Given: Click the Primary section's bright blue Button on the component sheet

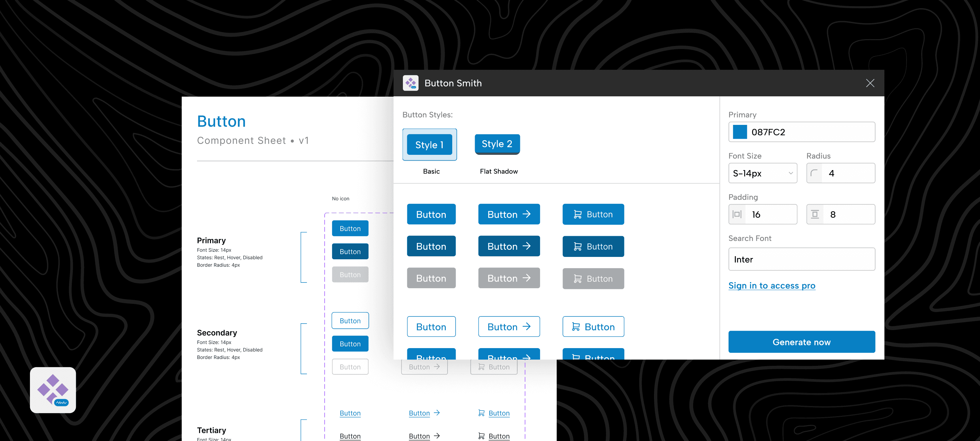Looking at the screenshot, I should click(350, 228).
